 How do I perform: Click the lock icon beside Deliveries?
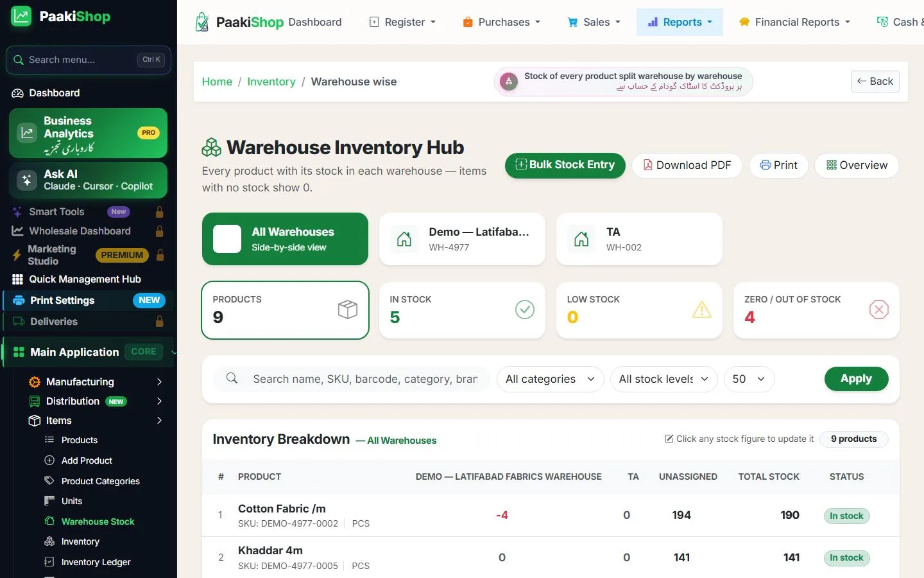[160, 322]
